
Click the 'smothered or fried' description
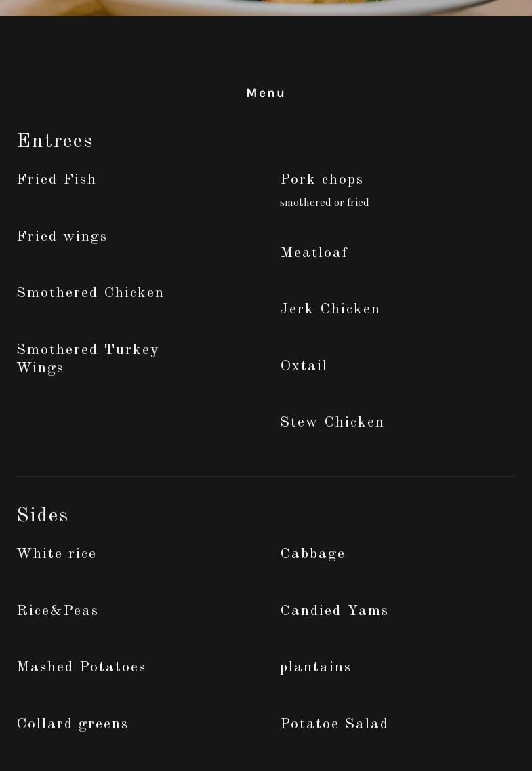[324, 203]
